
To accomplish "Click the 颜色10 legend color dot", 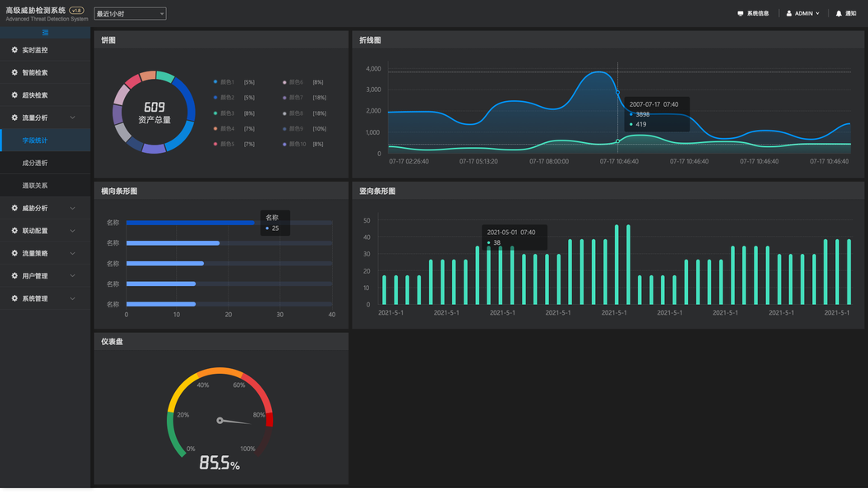I will coord(284,144).
